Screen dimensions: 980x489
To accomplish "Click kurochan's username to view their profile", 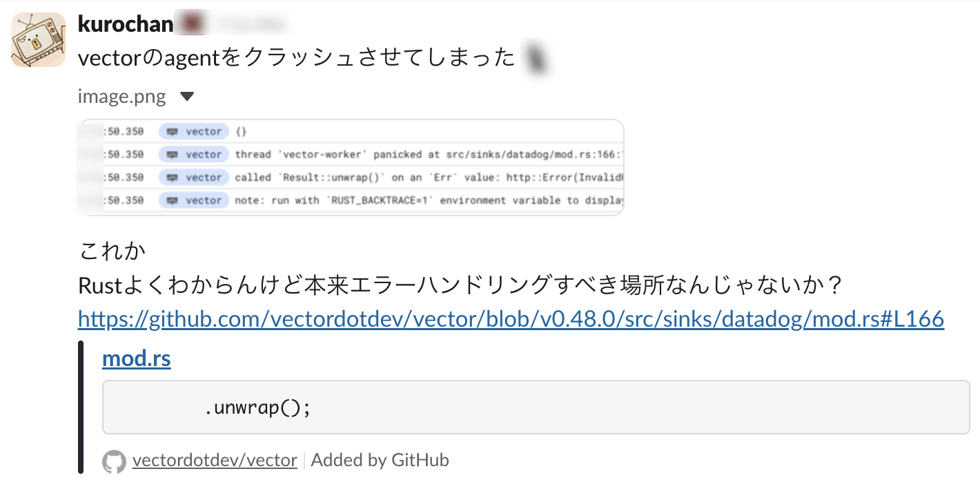I will click(x=126, y=23).
